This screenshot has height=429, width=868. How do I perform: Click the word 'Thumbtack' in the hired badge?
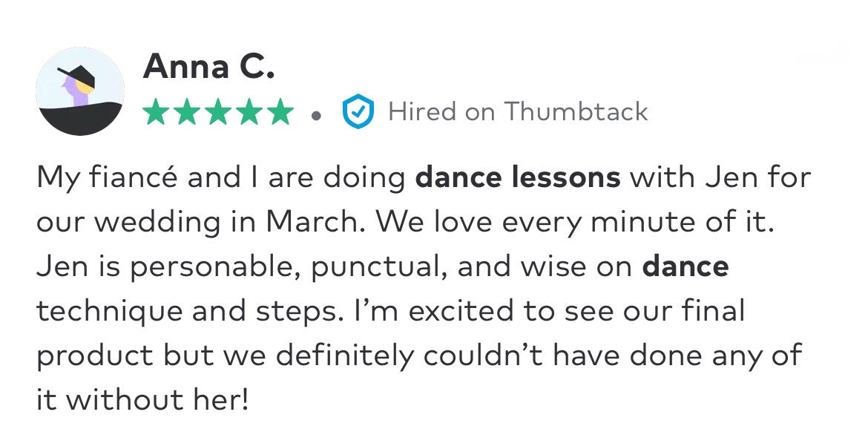click(x=576, y=111)
